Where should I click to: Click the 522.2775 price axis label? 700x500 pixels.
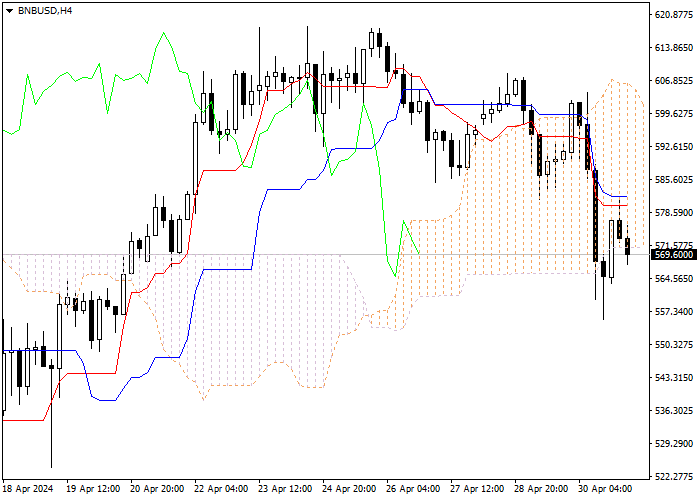(x=674, y=477)
